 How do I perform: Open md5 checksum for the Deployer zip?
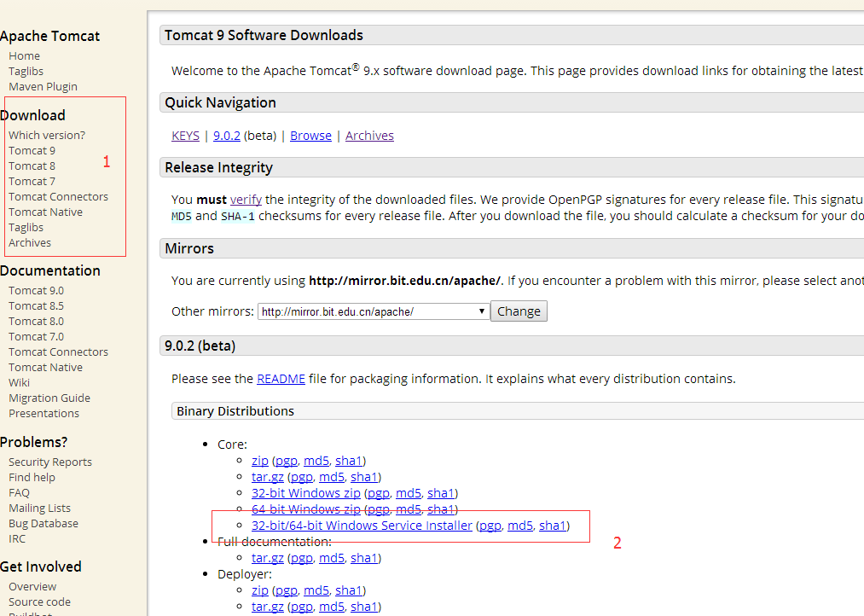click(316, 590)
